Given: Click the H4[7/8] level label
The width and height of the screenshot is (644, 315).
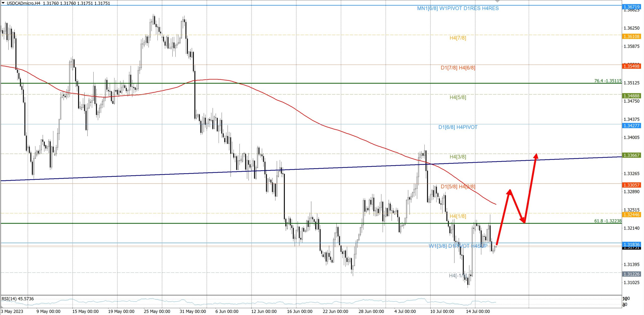Looking at the screenshot, I should (x=458, y=38).
